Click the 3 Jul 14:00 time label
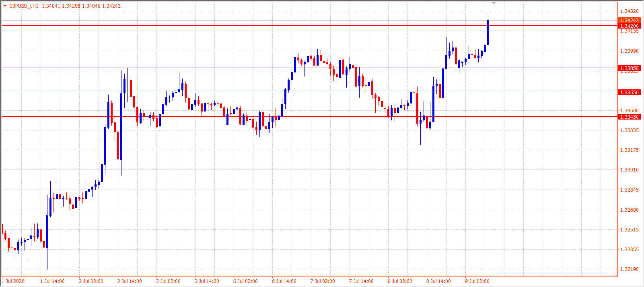644x287 pixels. (207, 281)
